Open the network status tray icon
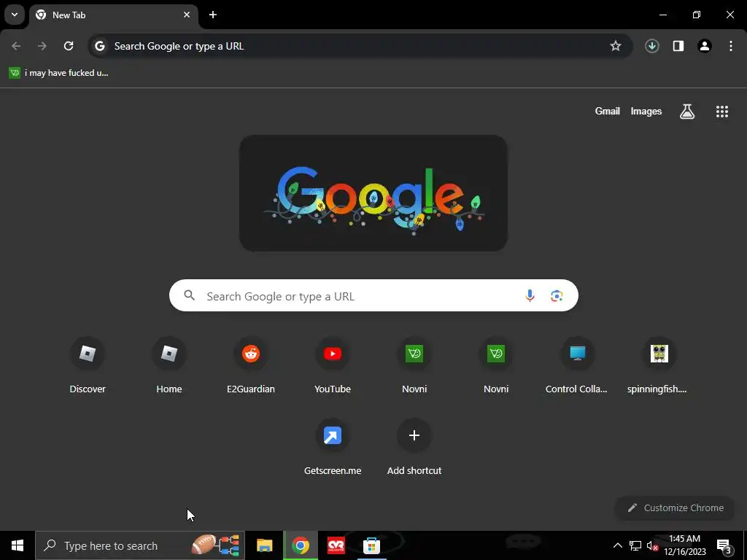The height and width of the screenshot is (560, 747). click(635, 545)
